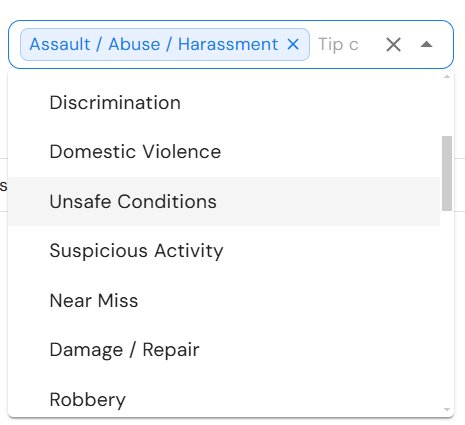465x425 pixels.
Task: Select Damage / Repair from the dropdown
Action: (224, 350)
